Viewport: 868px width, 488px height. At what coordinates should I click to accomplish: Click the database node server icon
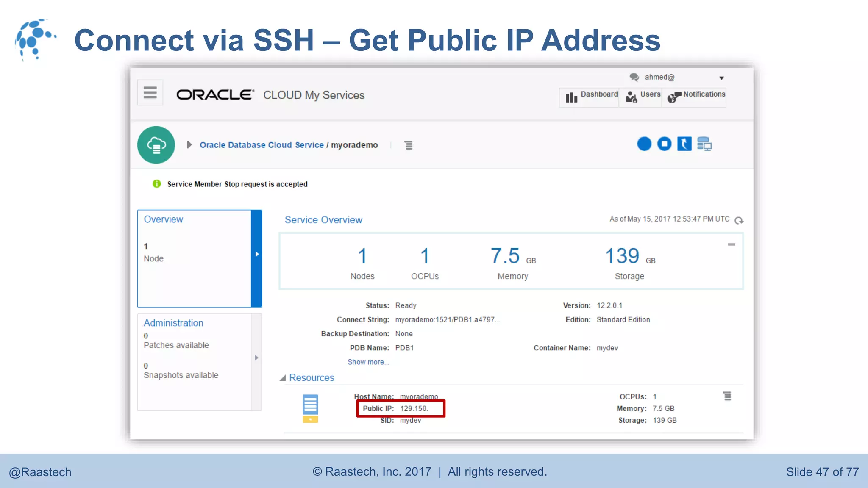click(310, 409)
